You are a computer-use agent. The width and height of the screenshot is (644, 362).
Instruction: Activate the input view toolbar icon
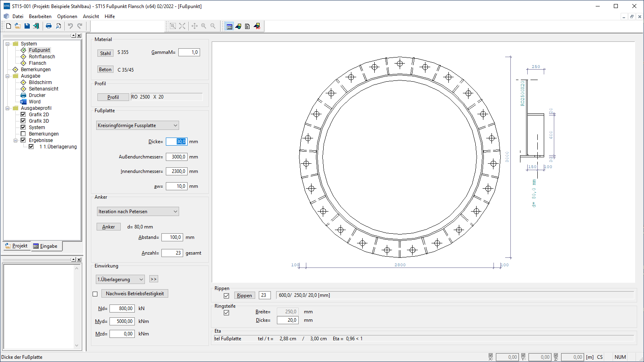[229, 27]
